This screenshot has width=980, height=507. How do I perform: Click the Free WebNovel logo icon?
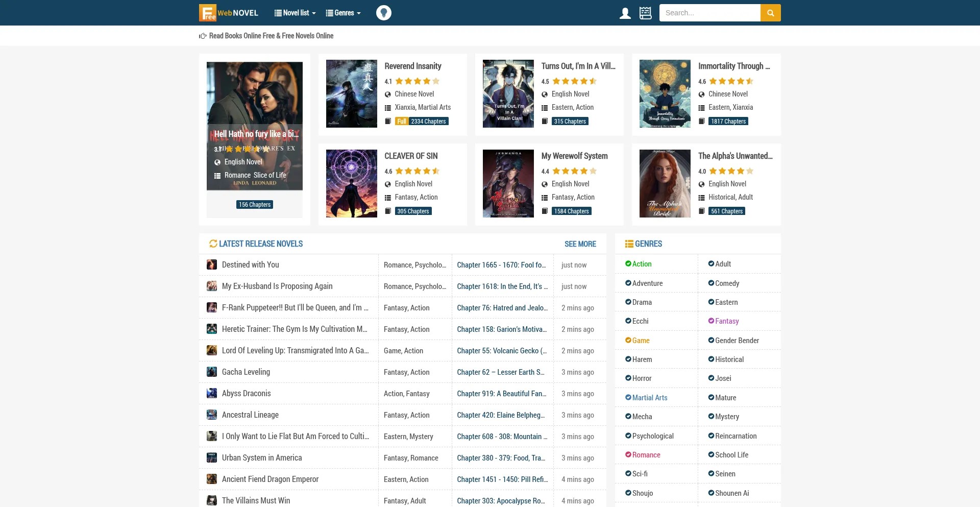click(208, 13)
